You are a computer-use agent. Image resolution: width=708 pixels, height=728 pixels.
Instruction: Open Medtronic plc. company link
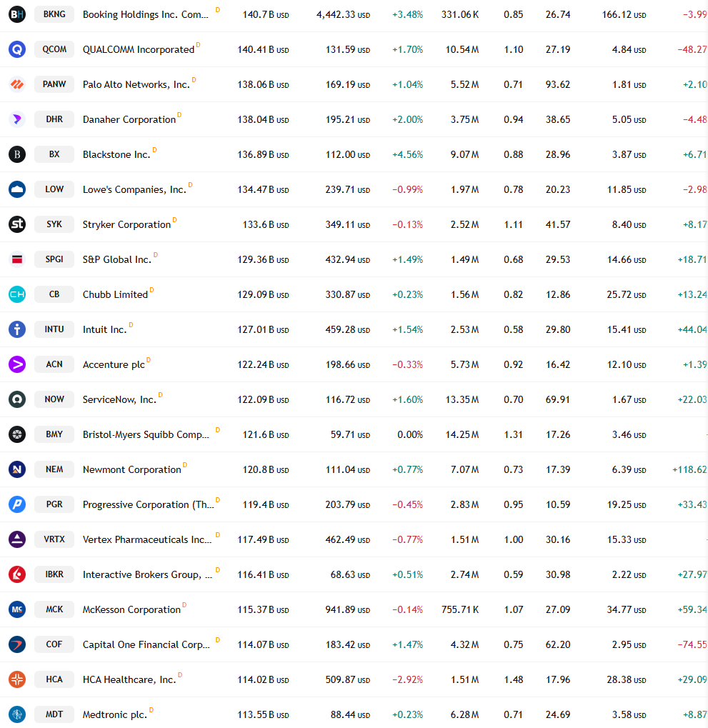[115, 714]
